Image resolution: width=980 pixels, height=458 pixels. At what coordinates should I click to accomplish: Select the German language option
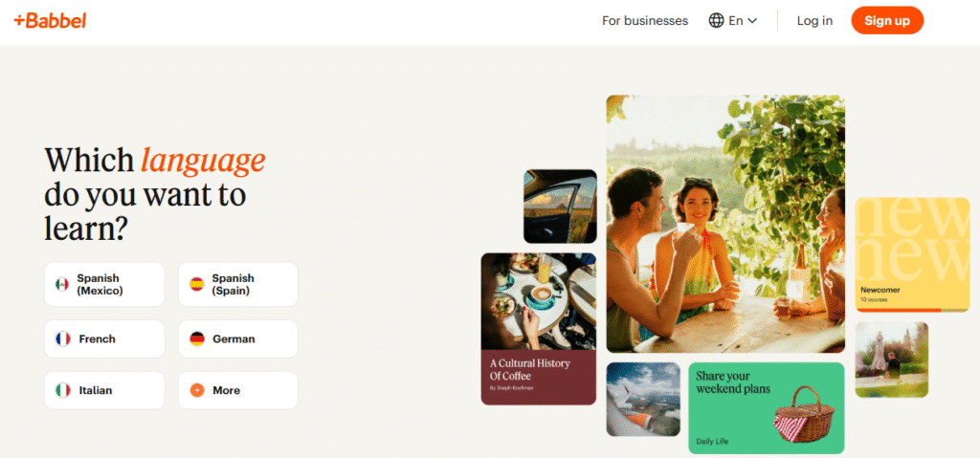point(238,338)
